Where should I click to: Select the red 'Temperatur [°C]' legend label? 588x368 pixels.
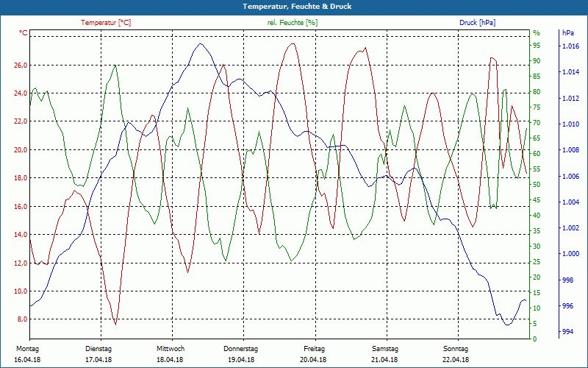click(106, 23)
